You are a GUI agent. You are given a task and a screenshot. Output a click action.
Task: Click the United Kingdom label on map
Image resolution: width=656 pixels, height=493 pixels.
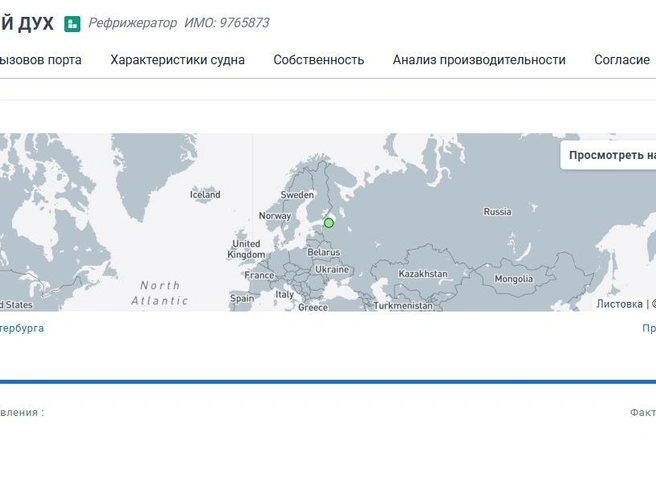tap(246, 249)
